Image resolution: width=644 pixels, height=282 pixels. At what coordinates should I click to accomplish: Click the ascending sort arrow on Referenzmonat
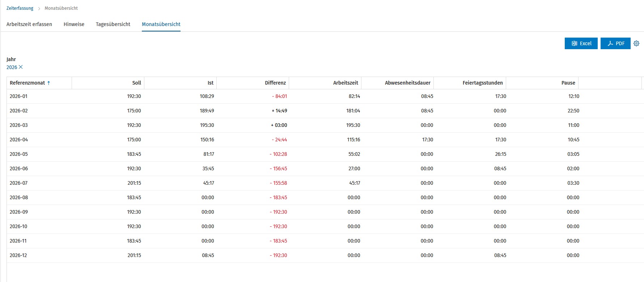[48, 83]
